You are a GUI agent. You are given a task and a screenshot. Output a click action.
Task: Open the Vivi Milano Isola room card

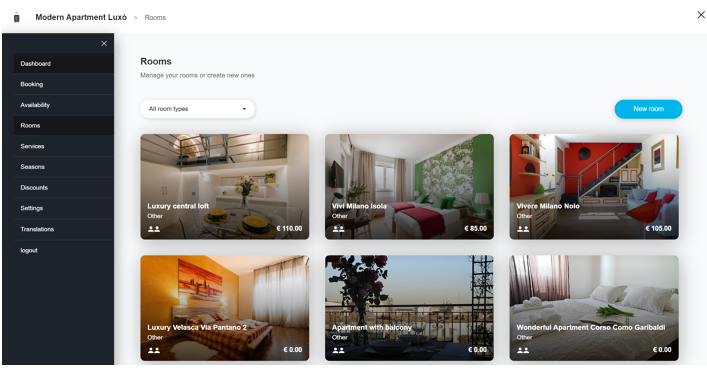click(x=409, y=187)
